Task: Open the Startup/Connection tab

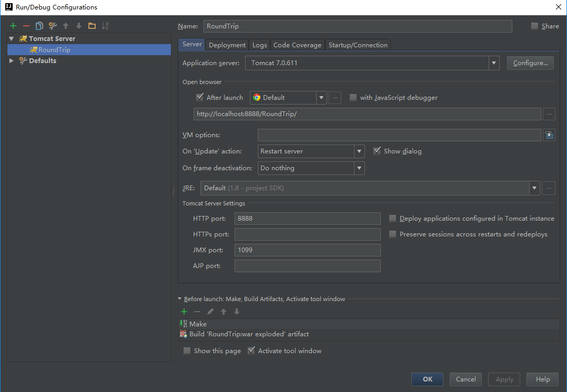Action: click(358, 45)
